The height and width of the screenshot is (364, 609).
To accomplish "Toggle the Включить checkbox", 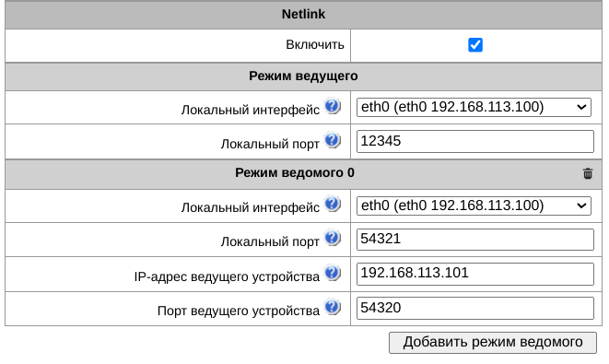I will tap(475, 44).
